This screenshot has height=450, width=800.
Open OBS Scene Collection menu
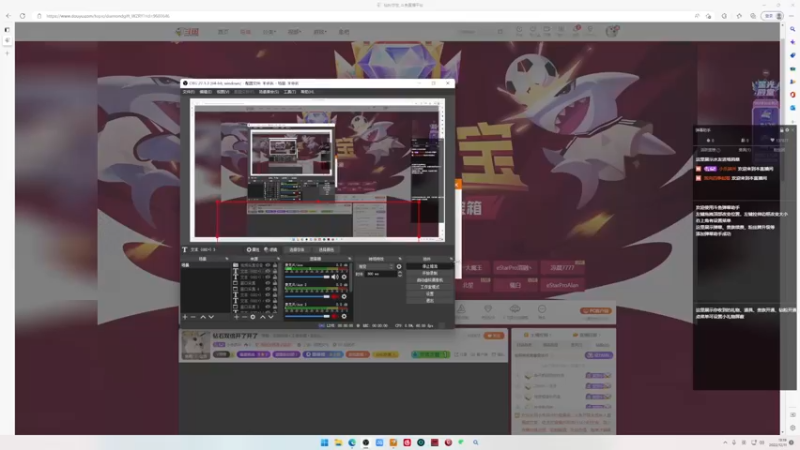click(268, 92)
